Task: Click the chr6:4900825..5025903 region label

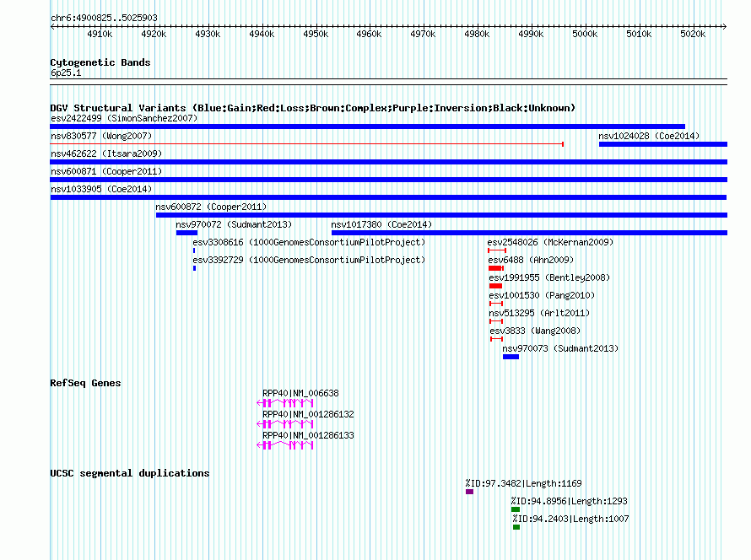Action: pos(104,18)
